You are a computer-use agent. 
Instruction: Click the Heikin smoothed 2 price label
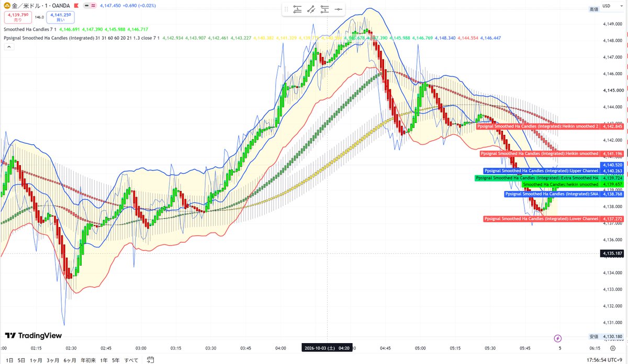point(549,127)
